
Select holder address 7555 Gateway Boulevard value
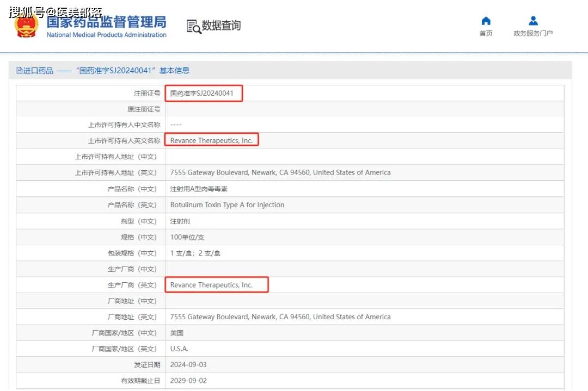(280, 172)
